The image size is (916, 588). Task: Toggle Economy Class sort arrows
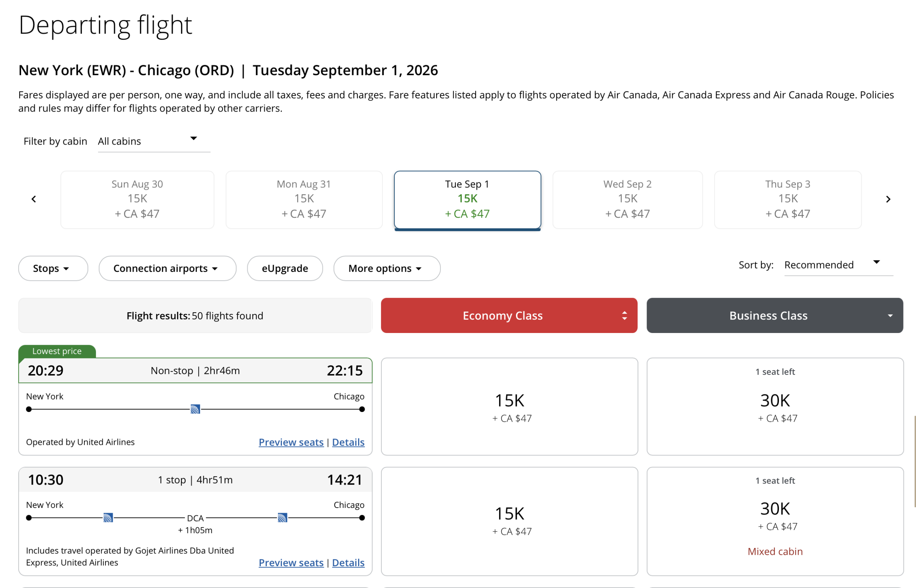click(624, 315)
